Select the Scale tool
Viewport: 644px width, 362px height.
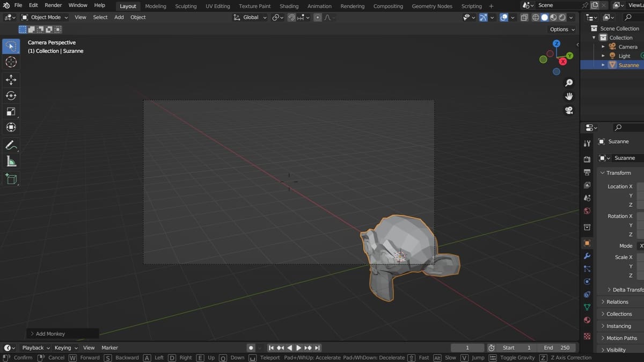11,111
